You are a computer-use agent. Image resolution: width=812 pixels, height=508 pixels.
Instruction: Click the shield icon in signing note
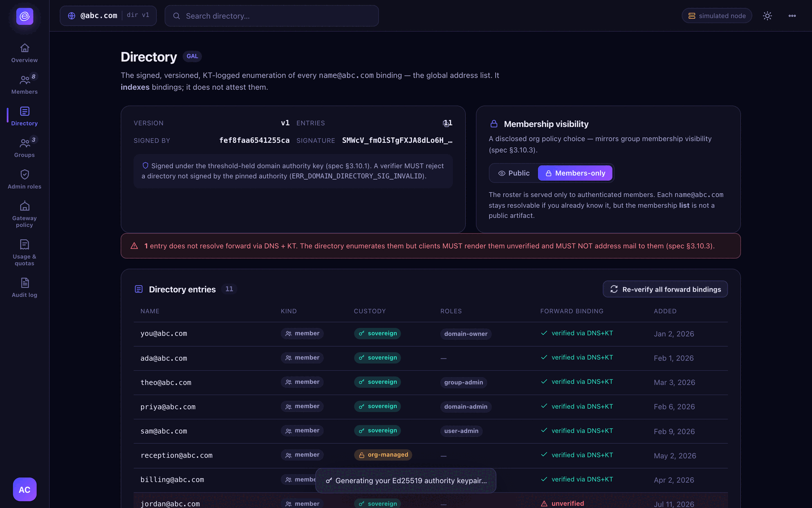click(145, 166)
